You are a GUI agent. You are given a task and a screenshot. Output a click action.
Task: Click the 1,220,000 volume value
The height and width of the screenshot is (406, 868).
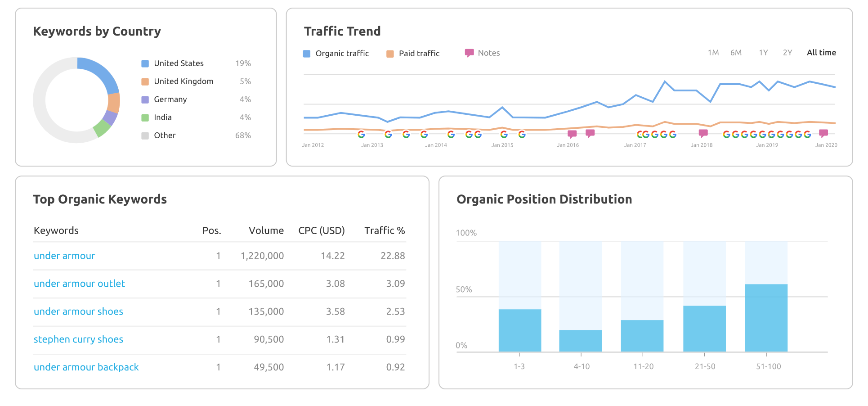click(262, 256)
